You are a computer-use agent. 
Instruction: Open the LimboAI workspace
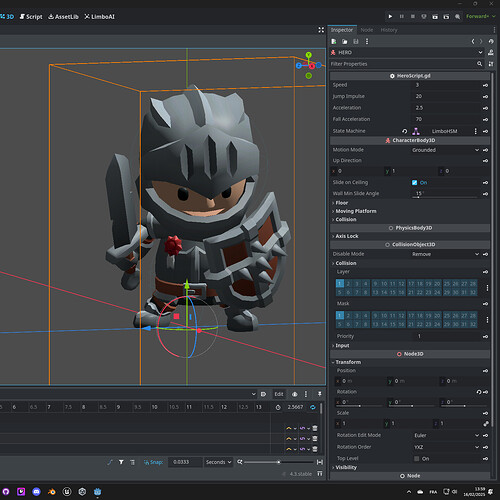(99, 17)
